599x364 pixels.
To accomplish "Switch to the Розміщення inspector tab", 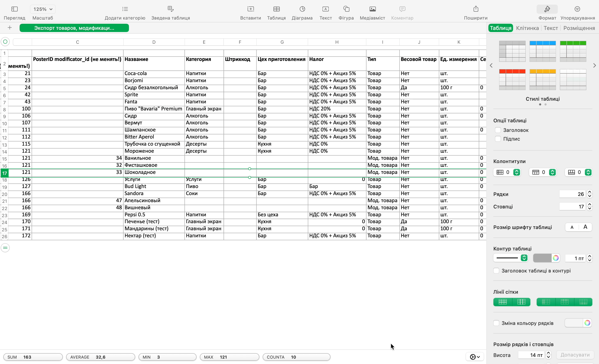I will 579,28.
